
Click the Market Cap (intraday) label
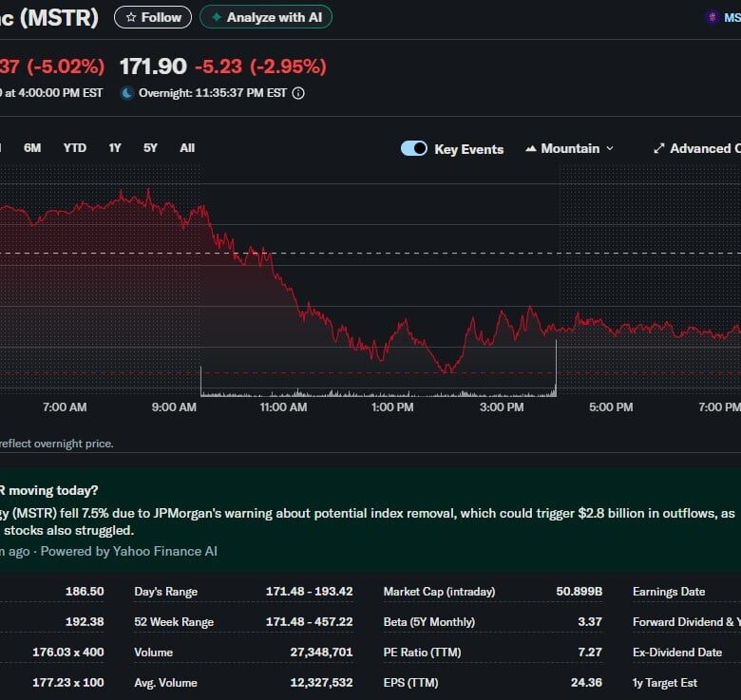[x=439, y=592]
